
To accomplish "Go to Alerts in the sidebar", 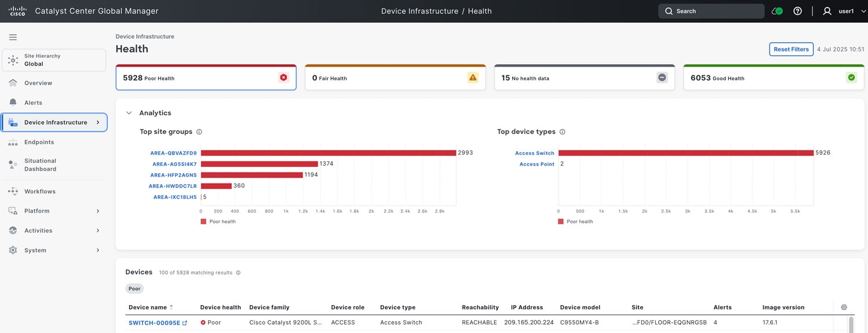I will [x=33, y=103].
